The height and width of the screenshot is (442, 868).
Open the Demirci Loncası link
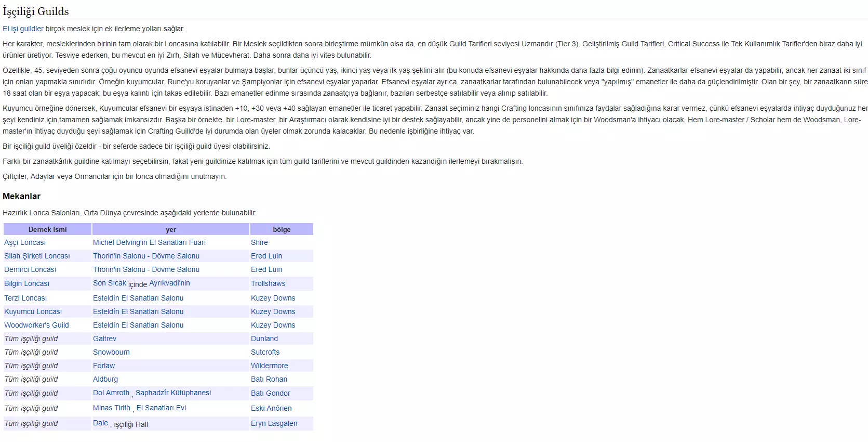pos(30,269)
